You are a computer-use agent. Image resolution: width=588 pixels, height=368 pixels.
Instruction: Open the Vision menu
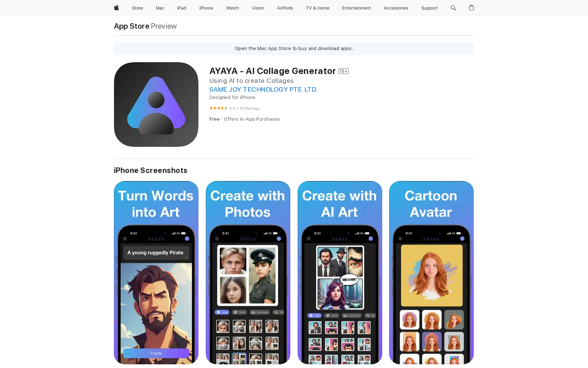point(258,8)
